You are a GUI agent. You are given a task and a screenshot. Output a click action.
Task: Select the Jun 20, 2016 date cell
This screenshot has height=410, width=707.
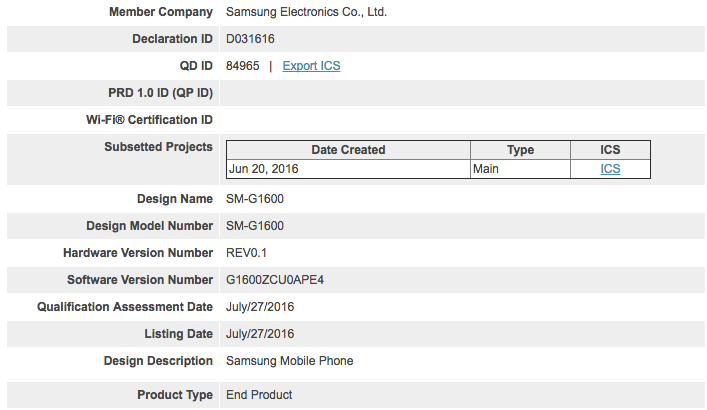[x=264, y=169]
